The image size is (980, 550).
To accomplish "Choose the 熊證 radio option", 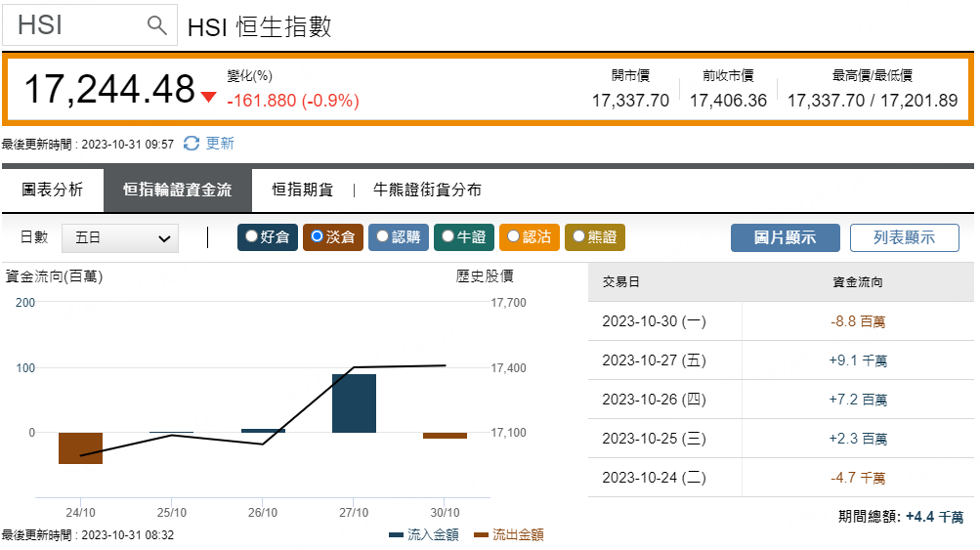I will click(x=578, y=236).
